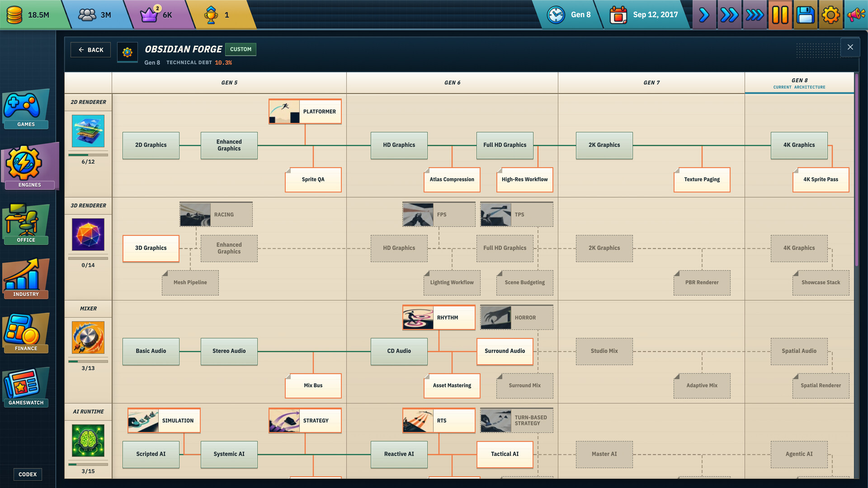
Task: Click the calendar date icon
Action: (x=618, y=15)
